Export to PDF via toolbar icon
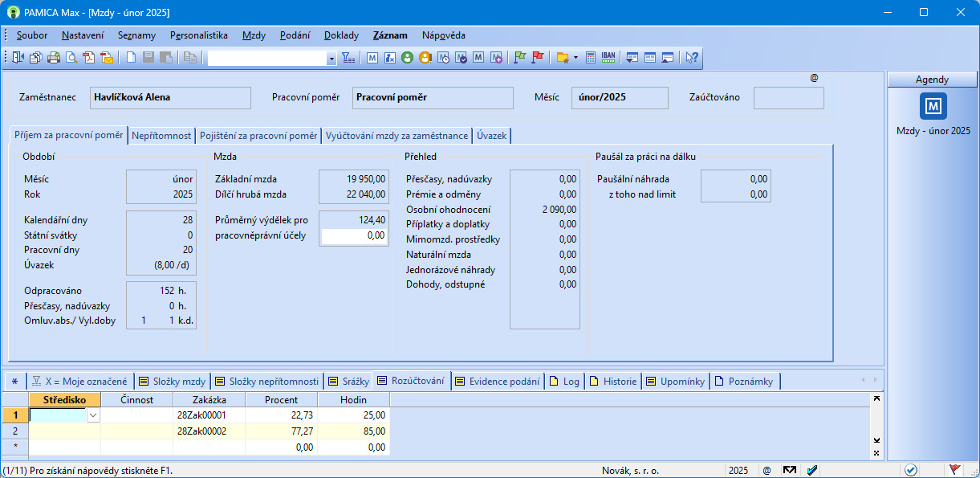Viewport: 980px width, 478px height. coord(89,57)
